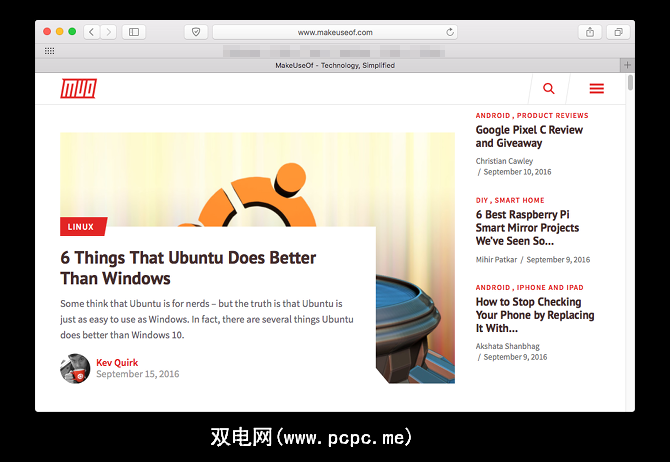Toggle the Safari sidebar button
The height and width of the screenshot is (462, 670).
click(134, 32)
